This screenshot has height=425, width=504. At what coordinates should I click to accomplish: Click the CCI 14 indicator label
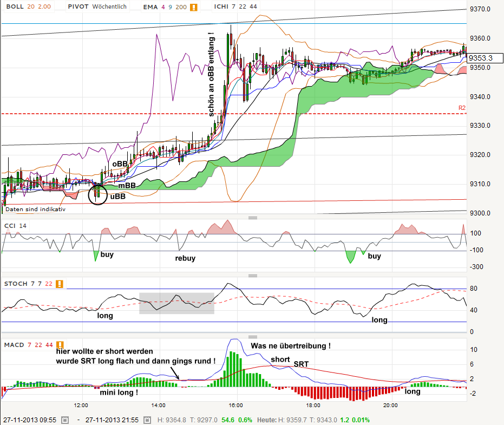(15, 226)
